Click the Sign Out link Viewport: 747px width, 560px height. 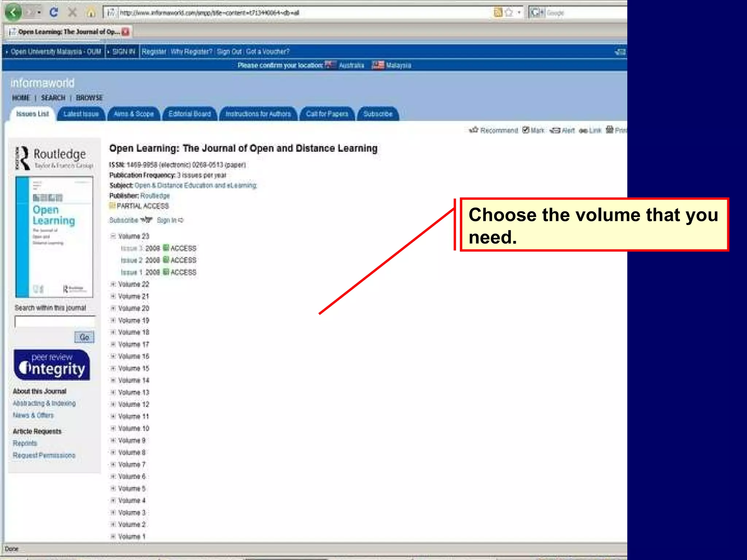(x=229, y=51)
